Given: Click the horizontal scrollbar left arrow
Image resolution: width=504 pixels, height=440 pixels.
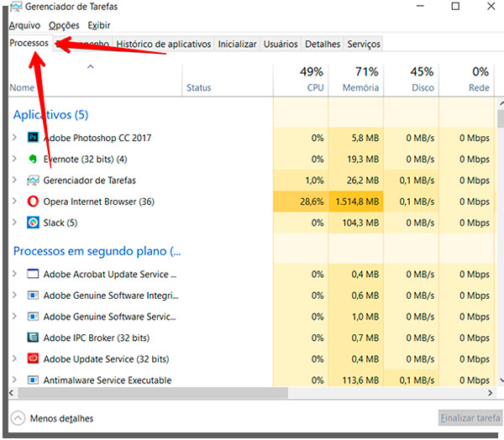Looking at the screenshot, I should point(12,393).
